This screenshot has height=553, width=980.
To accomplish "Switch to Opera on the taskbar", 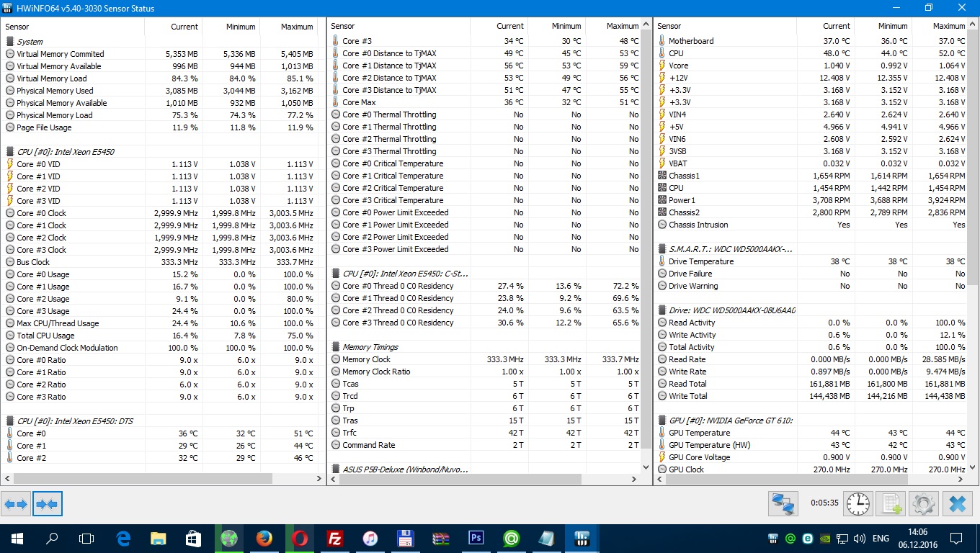I will click(x=300, y=538).
